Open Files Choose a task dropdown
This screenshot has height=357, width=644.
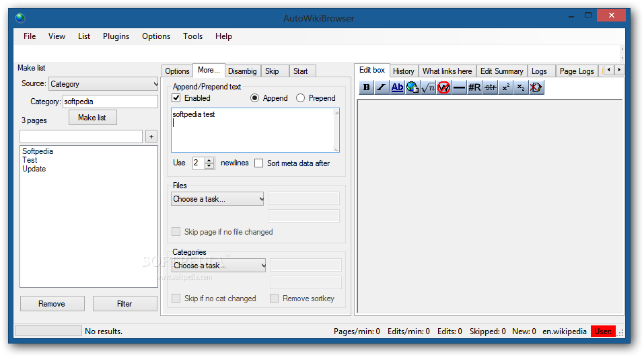[x=217, y=199]
